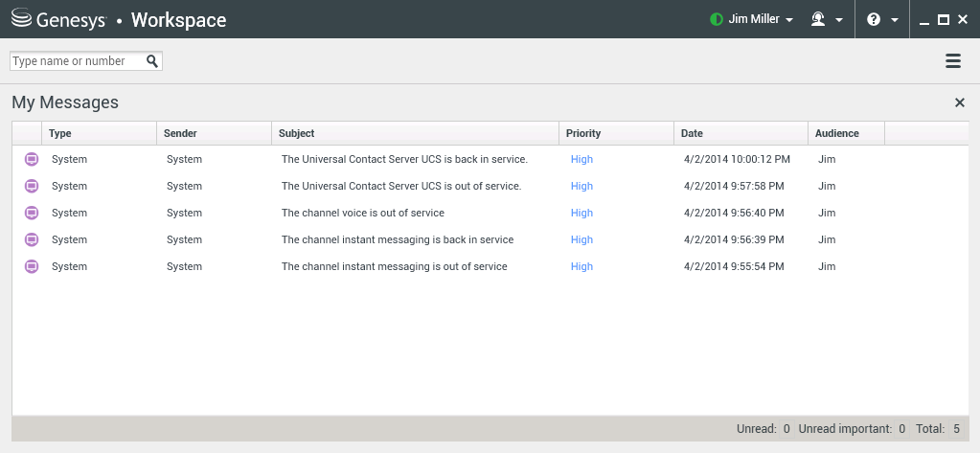Image resolution: width=980 pixels, height=453 pixels.
Task: Click icon for instant messaging out of service
Action: click(31, 266)
